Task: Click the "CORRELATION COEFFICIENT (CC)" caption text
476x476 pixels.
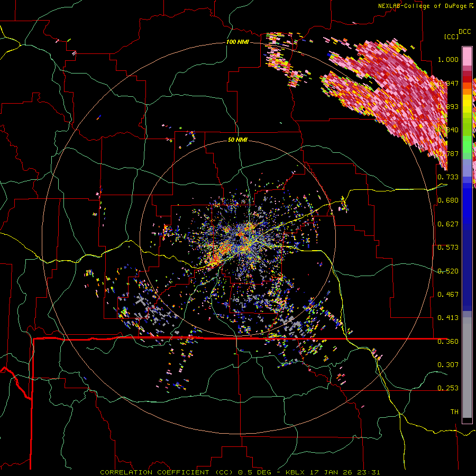Action: 167,472
